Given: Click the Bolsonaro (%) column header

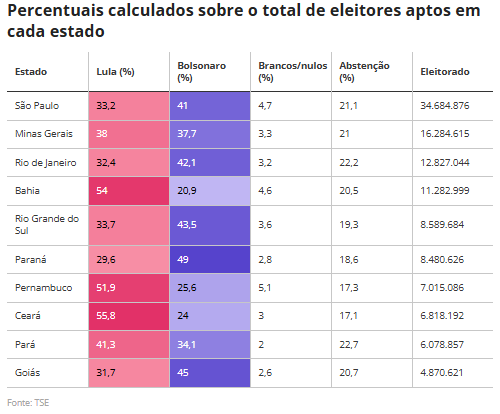Looking at the screenshot, I should (x=201, y=72).
